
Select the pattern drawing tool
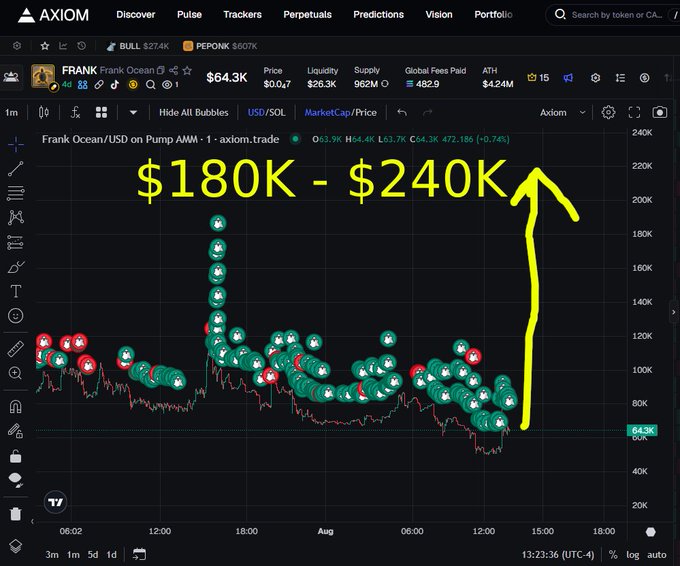(x=16, y=217)
